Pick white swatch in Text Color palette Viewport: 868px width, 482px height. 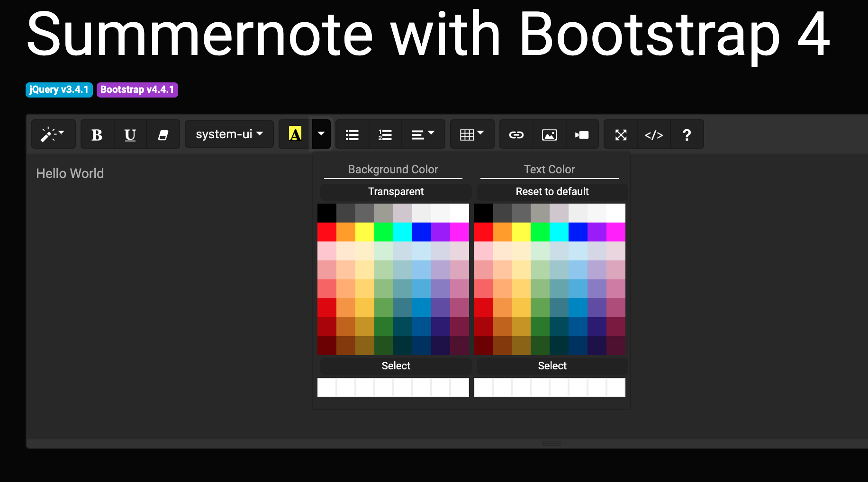pos(616,213)
